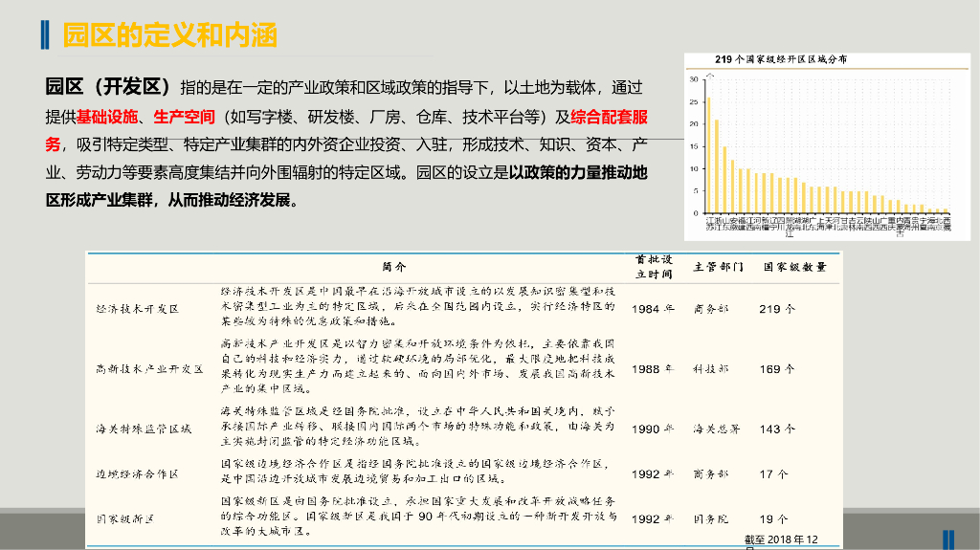The width and height of the screenshot is (980, 550).
Task: Click the 简介 table column header
Action: [x=394, y=267]
